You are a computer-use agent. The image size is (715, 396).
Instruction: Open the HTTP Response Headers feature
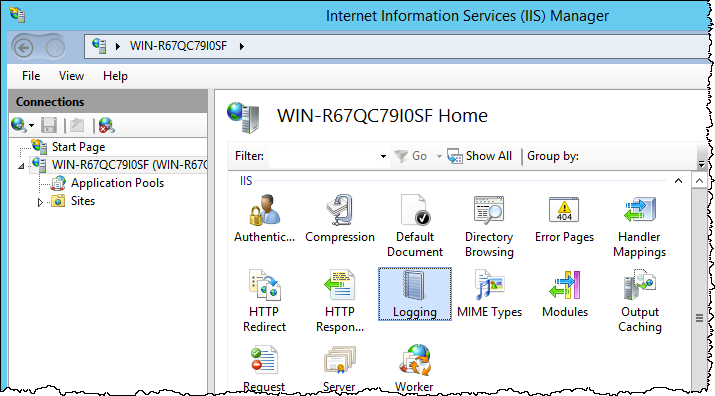pyautogui.click(x=340, y=301)
